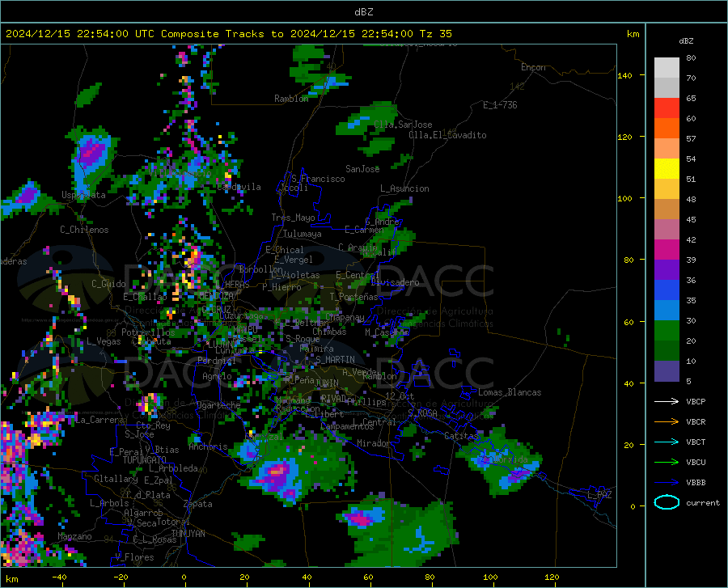Pick the light blue 35 dBZ swatch
The width and height of the screenshot is (728, 588).
(667, 310)
